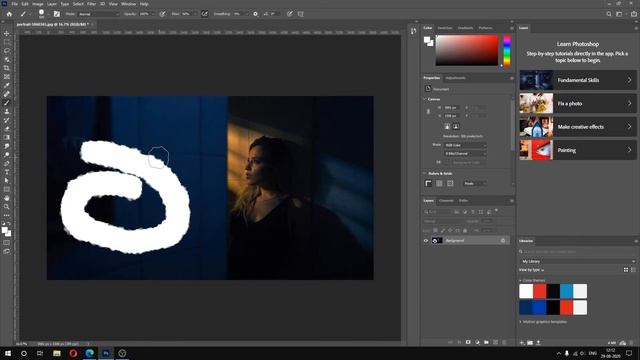Image resolution: width=640 pixels, height=360 pixels.
Task: Open the My Library dropdown
Action: pos(577,261)
